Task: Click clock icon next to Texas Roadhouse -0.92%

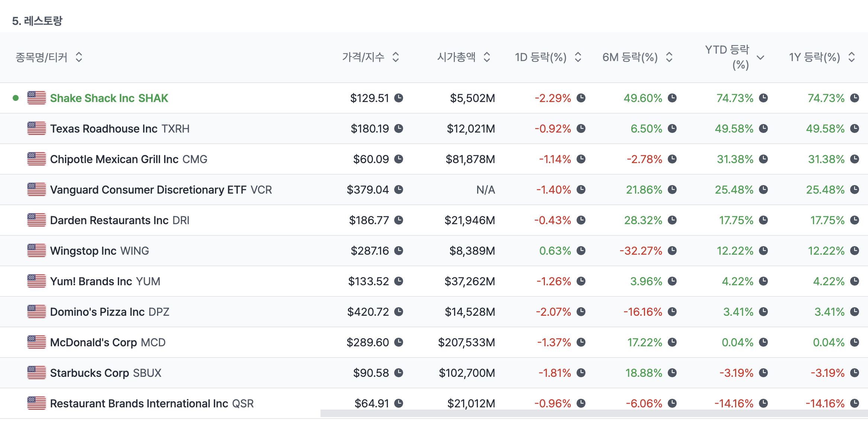Action: click(581, 128)
